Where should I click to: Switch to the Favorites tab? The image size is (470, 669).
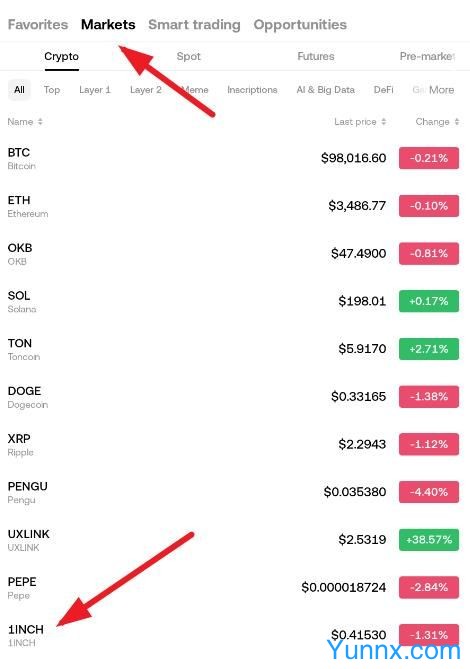(x=38, y=24)
